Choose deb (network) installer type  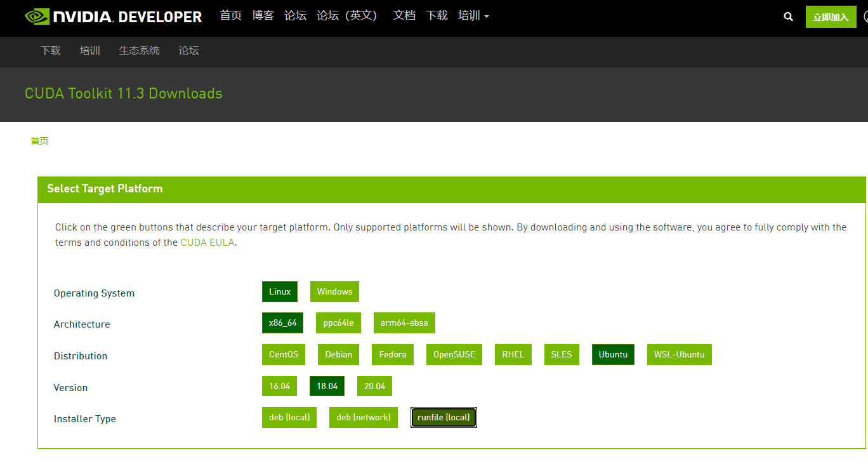[x=364, y=418]
